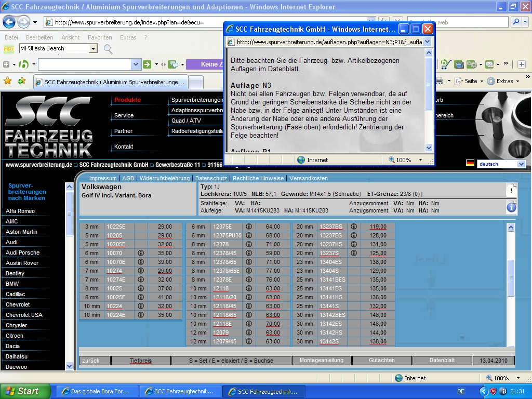Open the Widerrufsbelehrung link
532x399 pixels.
pos(165,178)
